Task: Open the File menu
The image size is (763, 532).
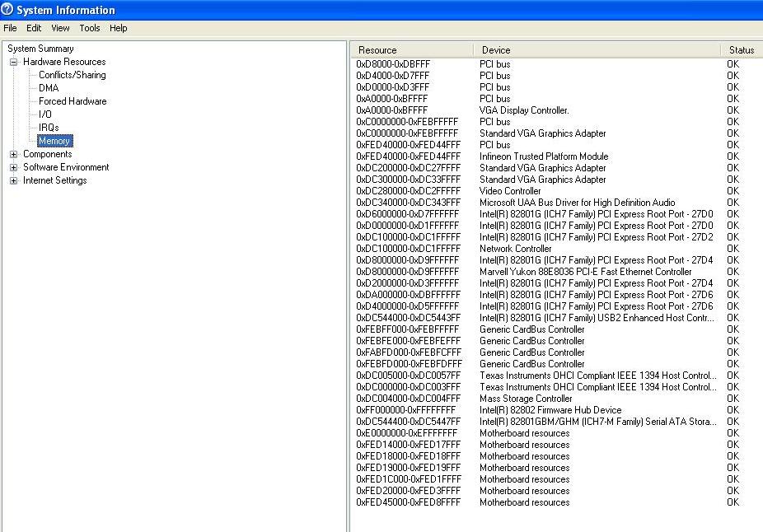Action: [10, 28]
